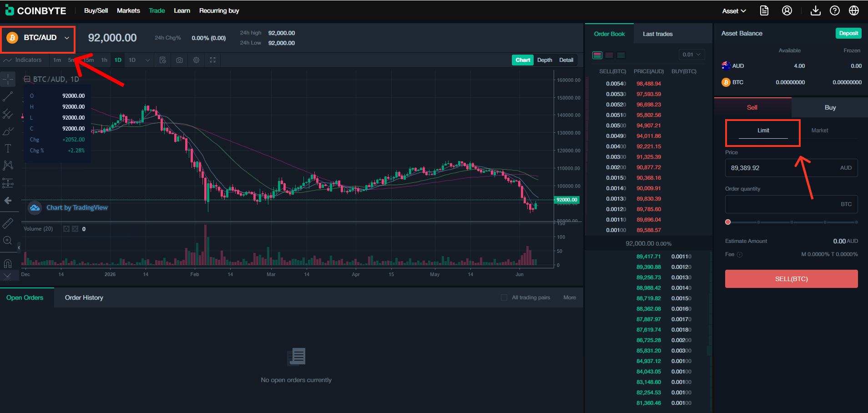Image resolution: width=868 pixels, height=413 pixels.
Task: Open the orders document icon in header
Action: pyautogui.click(x=764, y=10)
